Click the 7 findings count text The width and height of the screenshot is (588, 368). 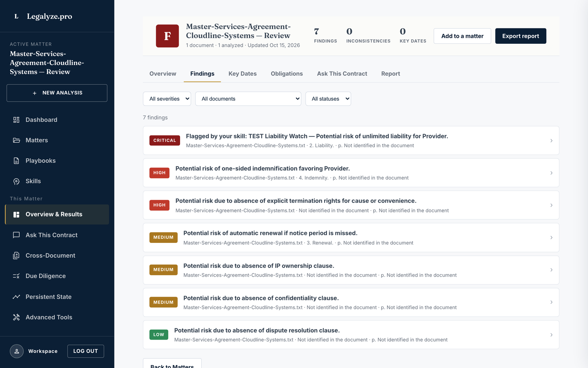[x=155, y=117]
